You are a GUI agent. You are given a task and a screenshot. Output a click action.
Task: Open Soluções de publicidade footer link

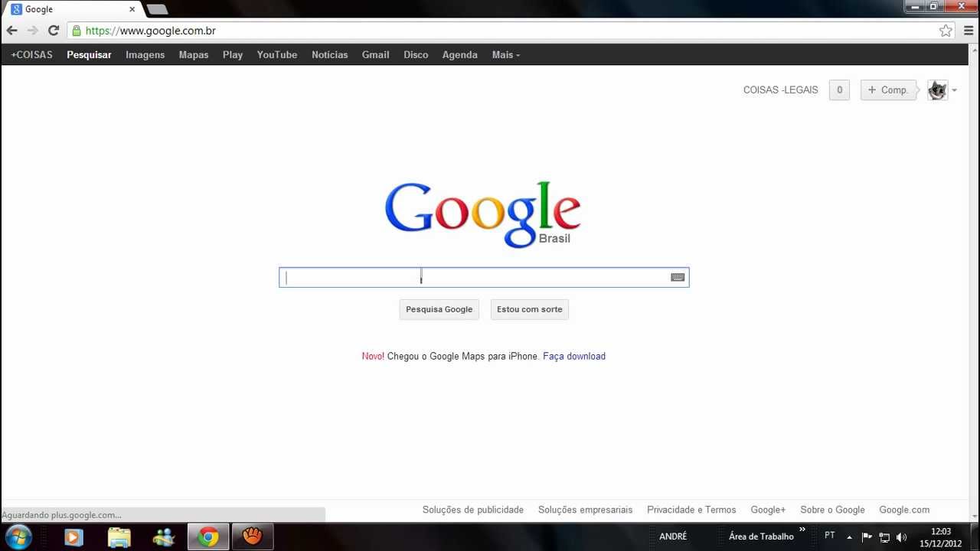(473, 510)
